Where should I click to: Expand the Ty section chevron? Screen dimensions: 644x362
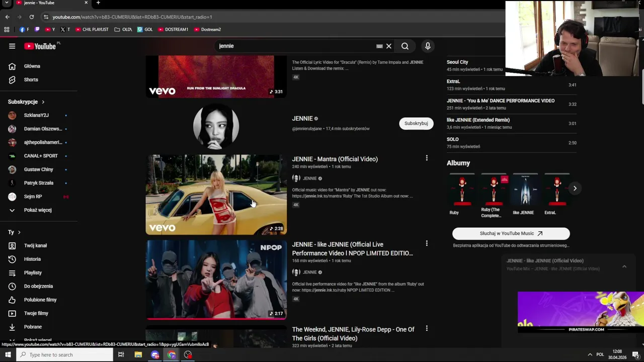(19, 233)
